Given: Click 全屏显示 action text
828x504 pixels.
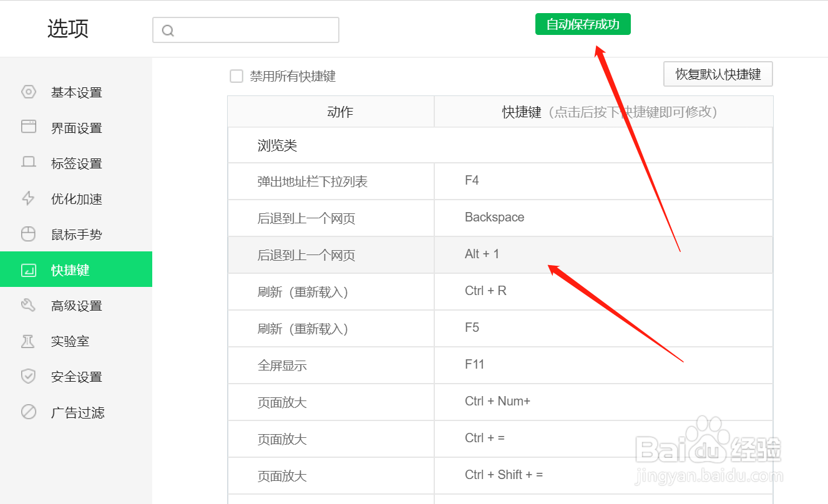Looking at the screenshot, I should pyautogui.click(x=282, y=366).
